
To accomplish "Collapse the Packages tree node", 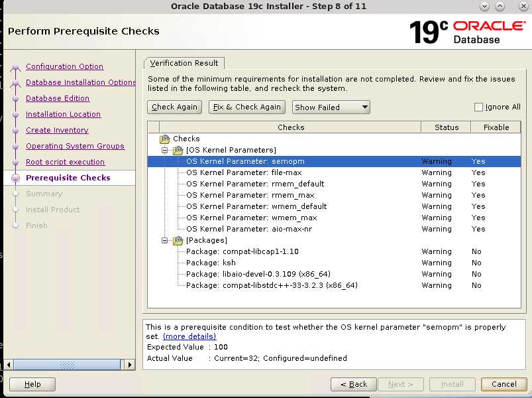I will tap(164, 240).
